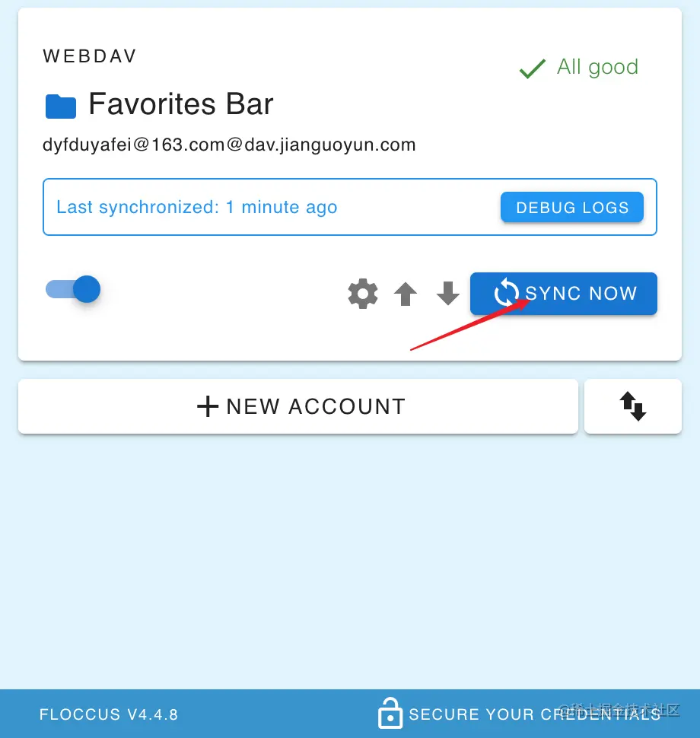Open the import/export arrows button

(x=633, y=406)
